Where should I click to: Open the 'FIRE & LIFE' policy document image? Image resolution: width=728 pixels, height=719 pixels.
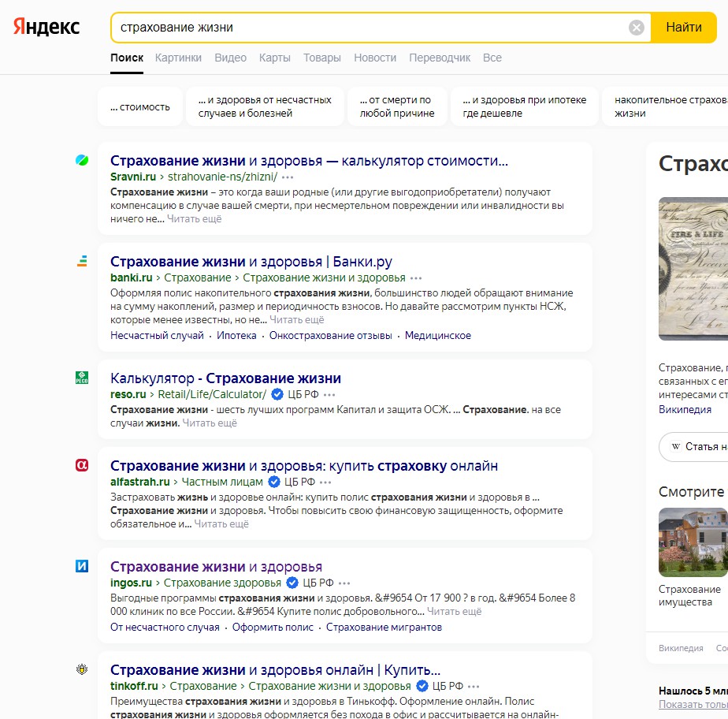point(693,269)
